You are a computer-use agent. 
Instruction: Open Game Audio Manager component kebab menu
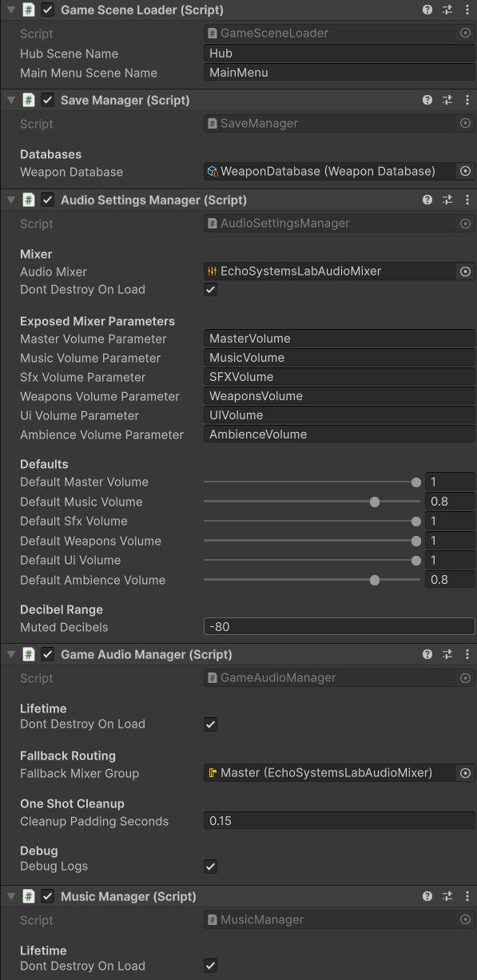[467, 654]
